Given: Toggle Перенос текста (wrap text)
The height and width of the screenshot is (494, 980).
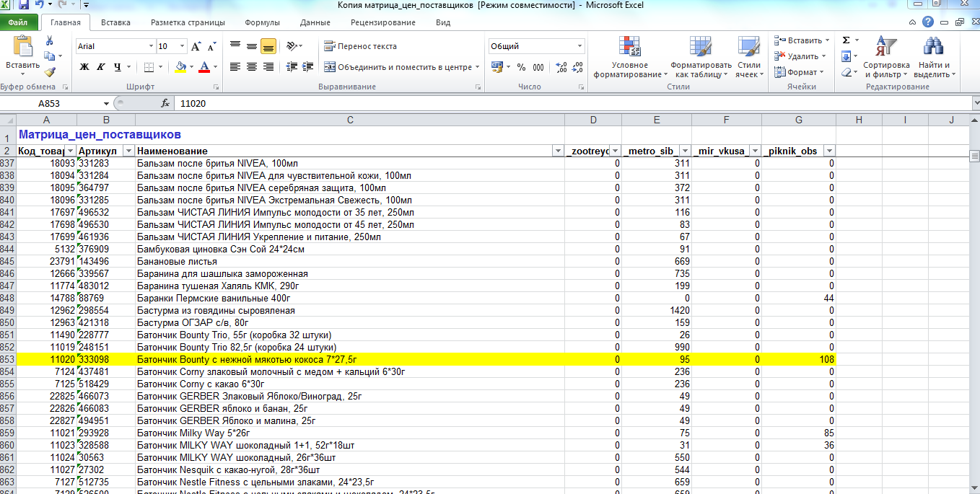Looking at the screenshot, I should click(360, 46).
